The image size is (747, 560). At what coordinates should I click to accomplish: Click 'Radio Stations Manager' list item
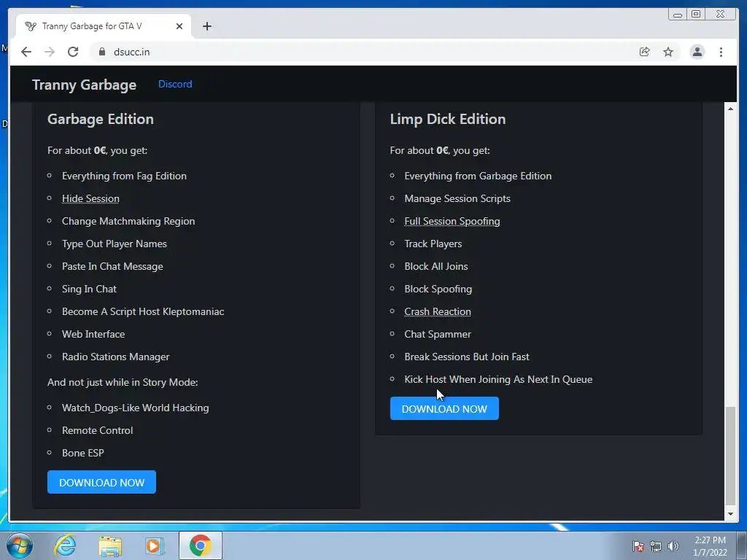click(x=116, y=357)
